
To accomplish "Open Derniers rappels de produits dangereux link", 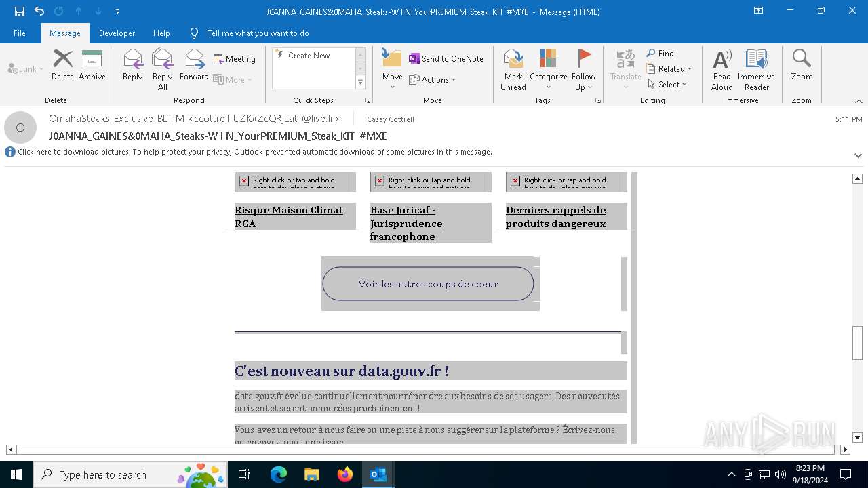I will [556, 217].
